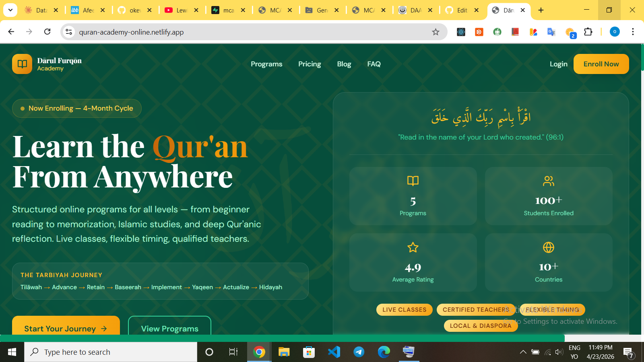
Task: Click the Enroll Now button
Action: tap(601, 64)
